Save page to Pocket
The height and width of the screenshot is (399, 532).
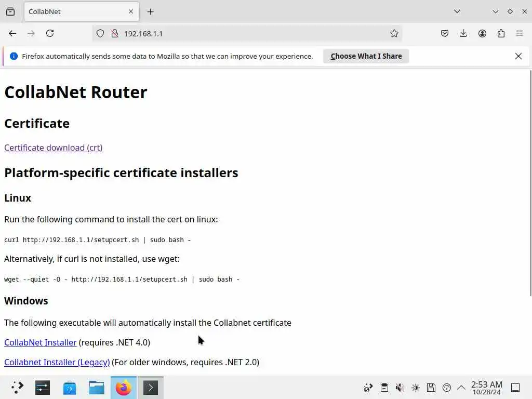(445, 33)
